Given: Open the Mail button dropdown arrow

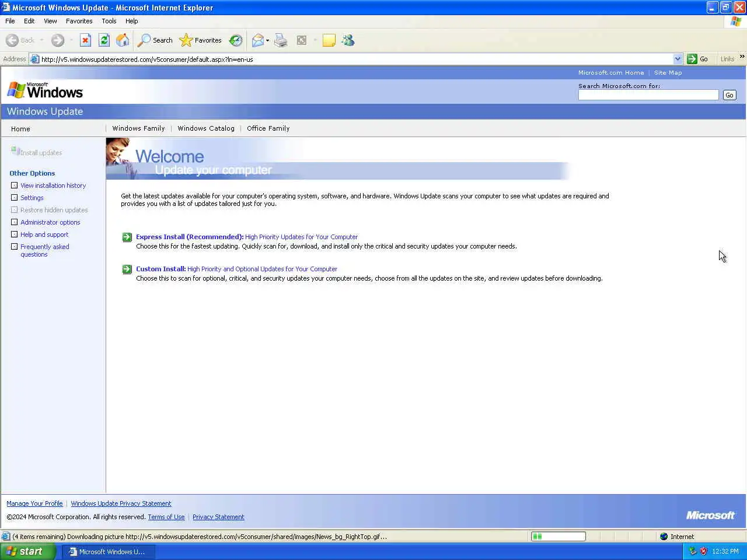Looking at the screenshot, I should pyautogui.click(x=267, y=40).
